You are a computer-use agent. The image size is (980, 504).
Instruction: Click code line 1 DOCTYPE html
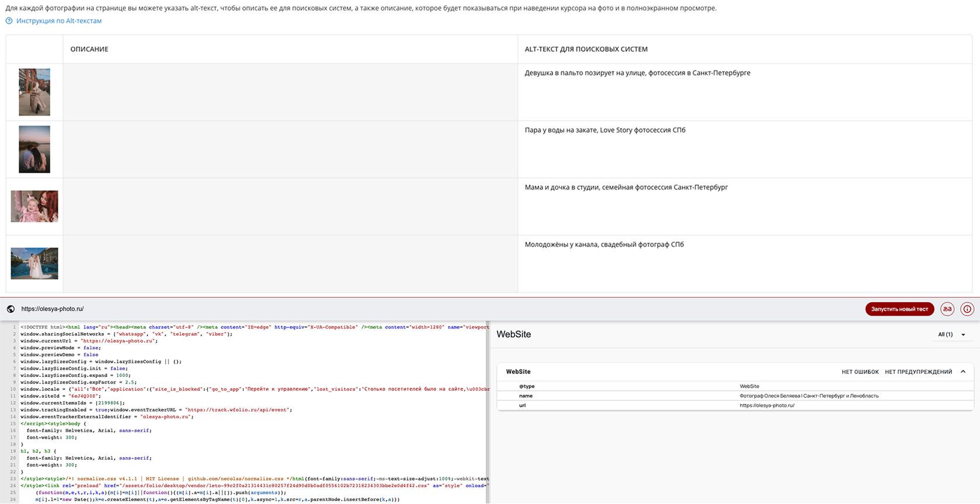click(254, 327)
